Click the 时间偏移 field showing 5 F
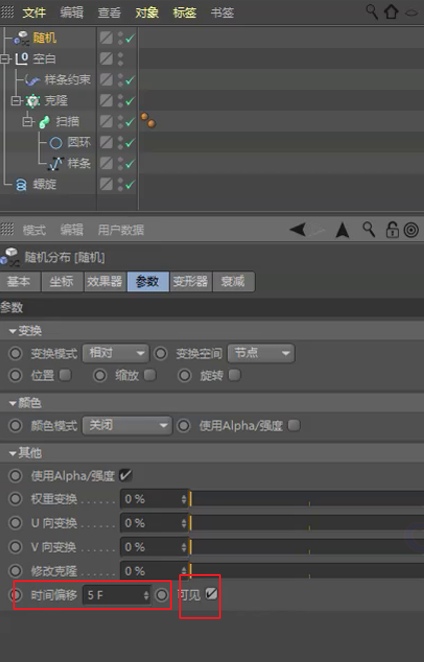424x662 pixels. tap(117, 595)
